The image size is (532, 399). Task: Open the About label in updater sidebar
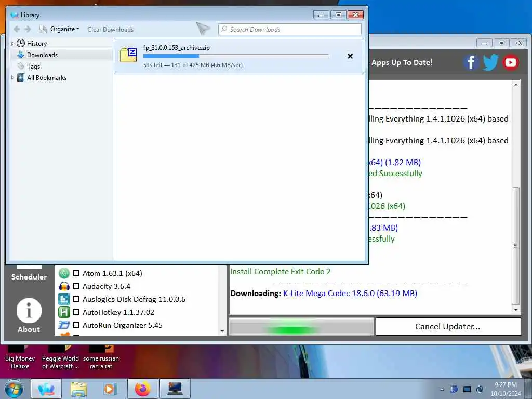[x=29, y=329]
